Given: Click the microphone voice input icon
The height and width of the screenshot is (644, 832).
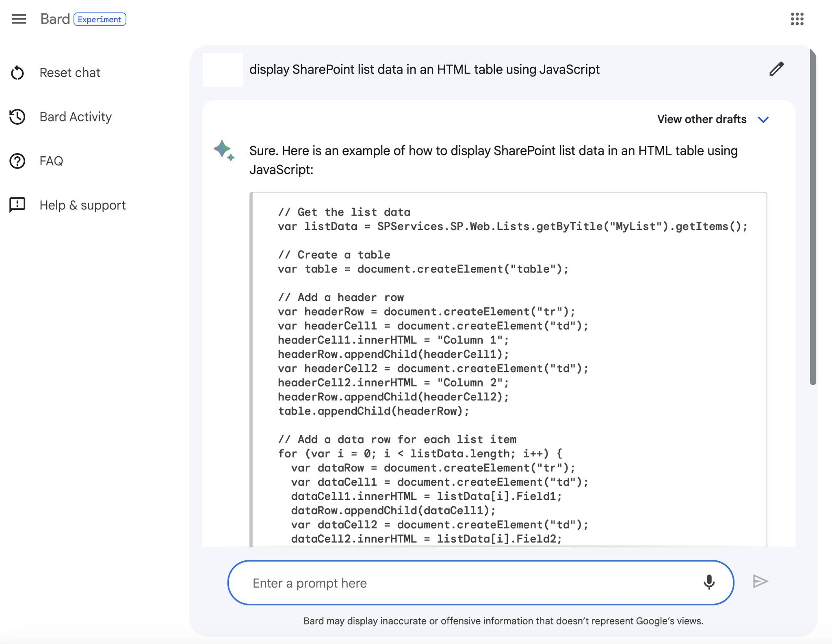Looking at the screenshot, I should point(709,582).
